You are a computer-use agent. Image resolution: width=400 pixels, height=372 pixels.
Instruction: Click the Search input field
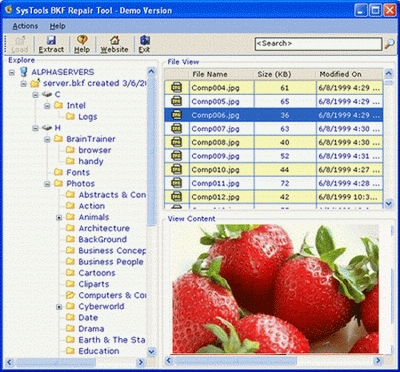pyautogui.click(x=318, y=44)
